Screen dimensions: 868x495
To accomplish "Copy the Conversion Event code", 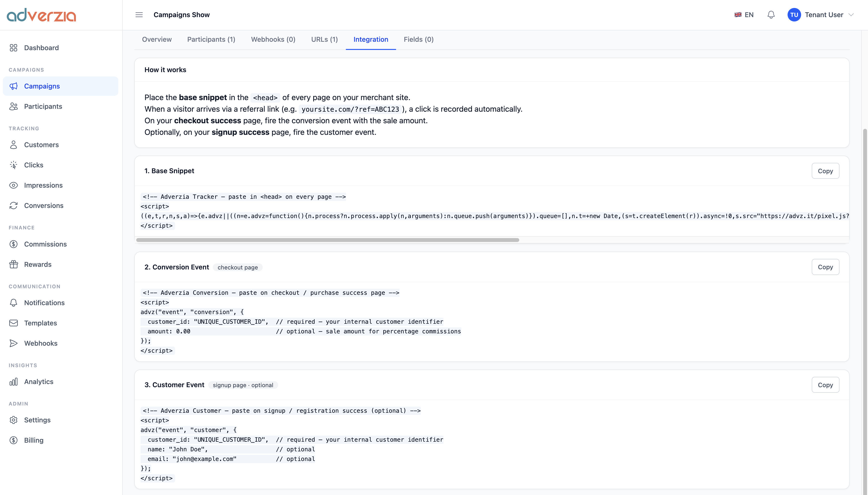I will click(825, 267).
